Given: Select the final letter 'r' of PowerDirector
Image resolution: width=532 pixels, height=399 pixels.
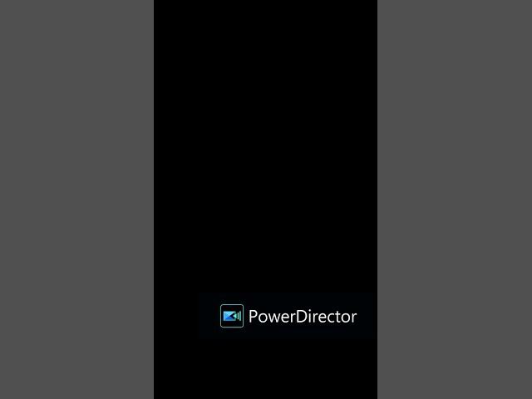Looking at the screenshot, I should coord(354,318).
